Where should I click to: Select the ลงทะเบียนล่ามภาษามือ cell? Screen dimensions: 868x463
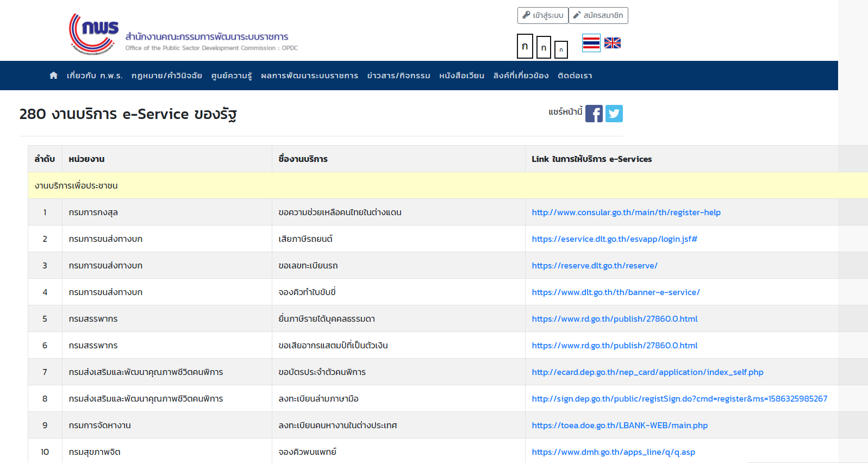398,399
